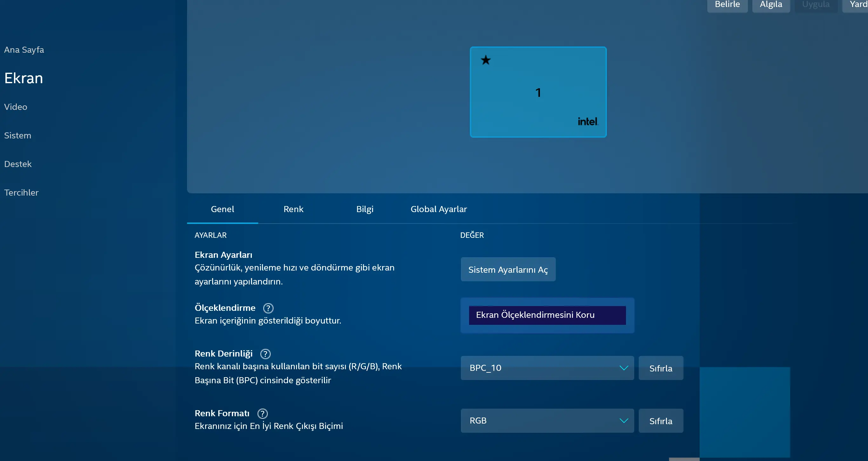The height and width of the screenshot is (461, 868).
Task: Open Sistem section in sidebar
Action: pos(17,136)
